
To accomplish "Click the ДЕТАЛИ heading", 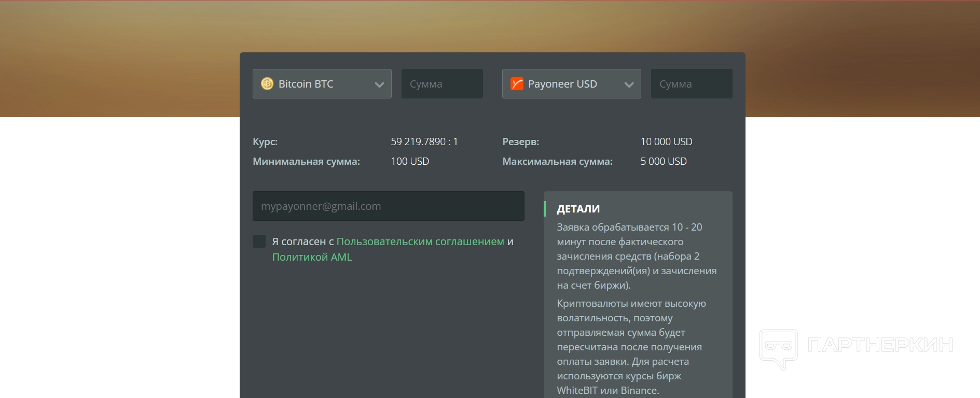I will tap(578, 209).
